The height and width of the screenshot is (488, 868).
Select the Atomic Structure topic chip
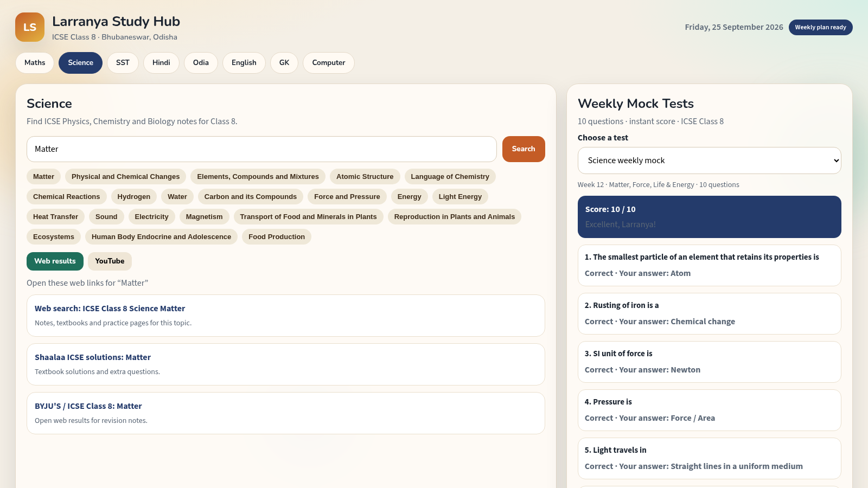point(365,177)
